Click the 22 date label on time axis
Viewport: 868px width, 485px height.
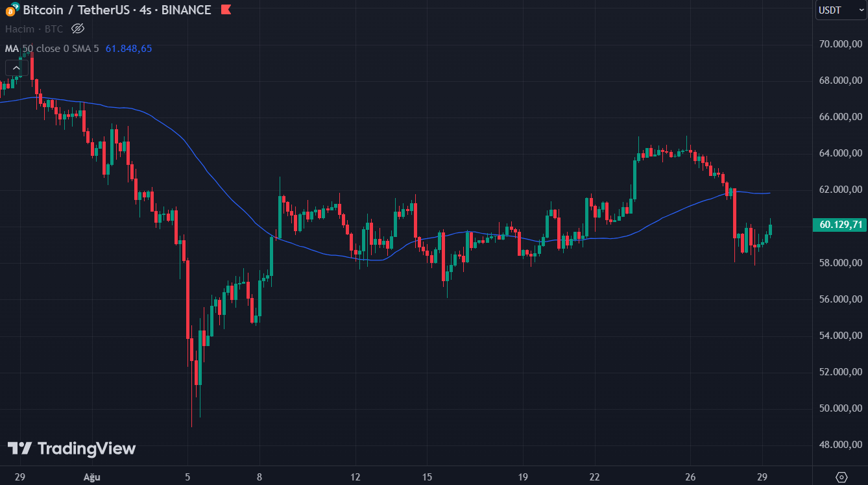pyautogui.click(x=594, y=477)
